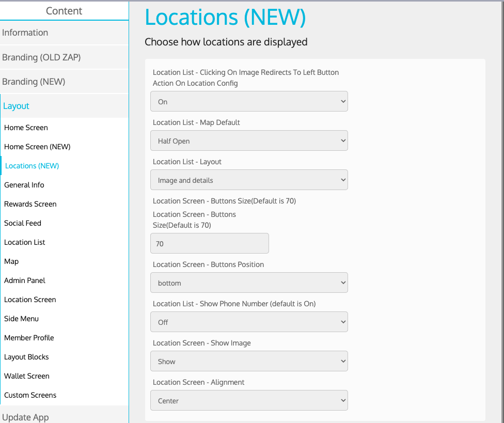Open Side Menu in the sidebar
504x423 pixels.
(21, 319)
